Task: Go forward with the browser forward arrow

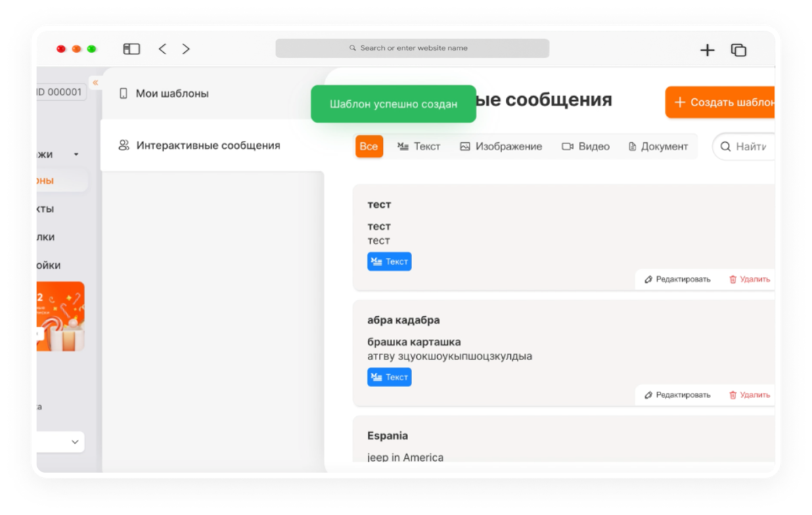Action: (x=186, y=49)
